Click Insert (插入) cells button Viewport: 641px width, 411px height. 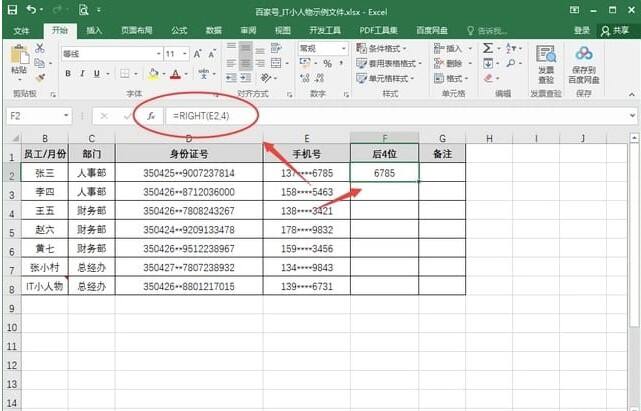pyautogui.click(x=453, y=49)
